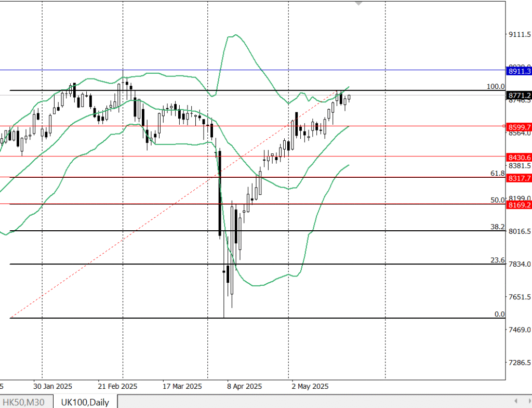Click the Fibonacci 38.2 level label
This screenshot has height=408, width=532.
(497, 227)
